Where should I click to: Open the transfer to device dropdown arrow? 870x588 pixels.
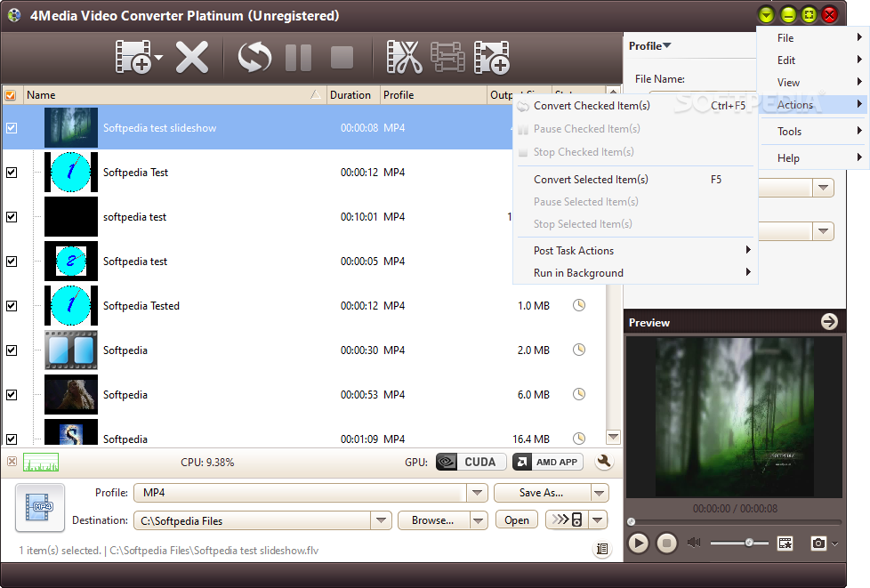[598, 520]
